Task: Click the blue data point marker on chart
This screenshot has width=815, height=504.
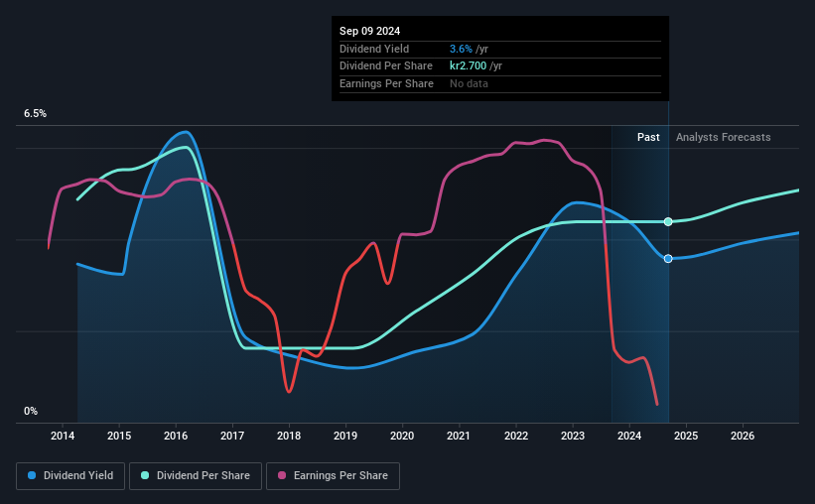Action: point(668,259)
